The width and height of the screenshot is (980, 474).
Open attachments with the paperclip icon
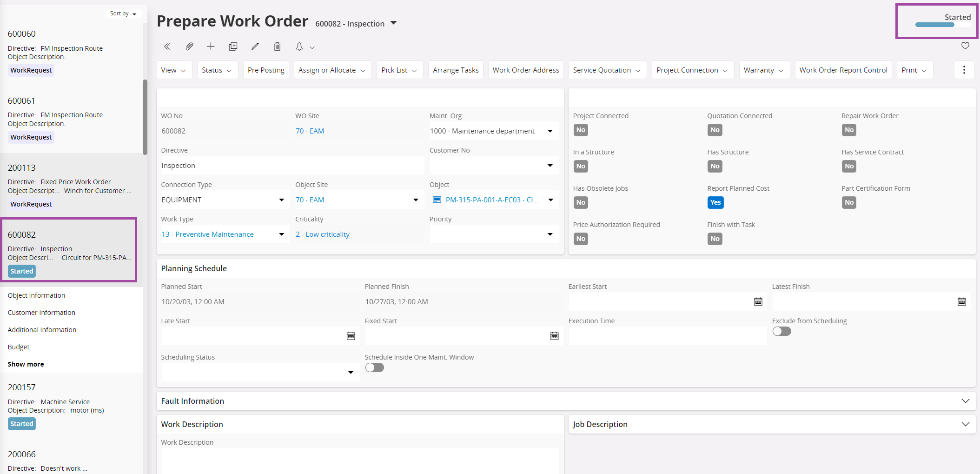[189, 47]
